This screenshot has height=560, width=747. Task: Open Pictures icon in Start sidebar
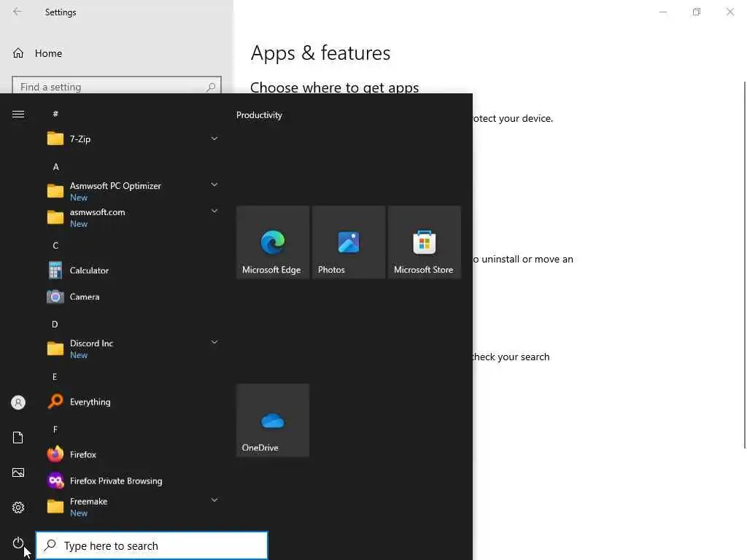18,472
